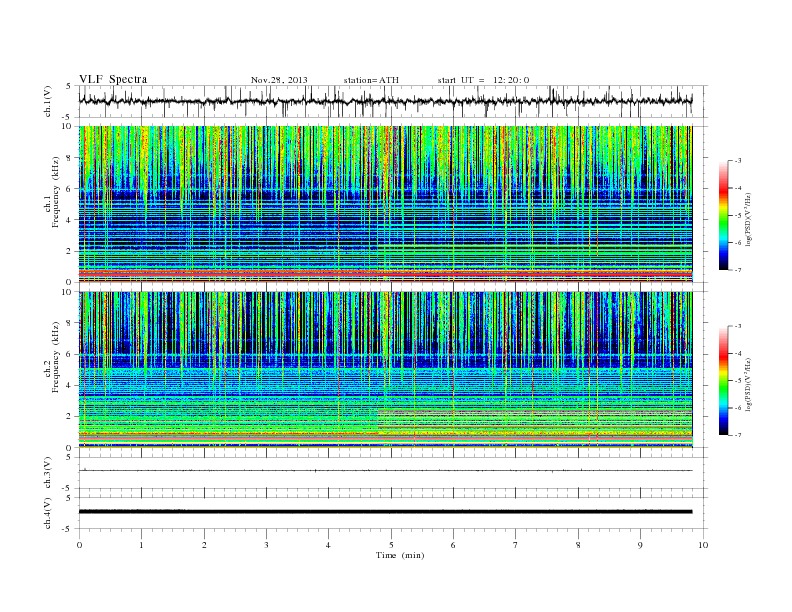
Task: Click the color bar beside ch.1 spectrogram
Action: pos(723,215)
